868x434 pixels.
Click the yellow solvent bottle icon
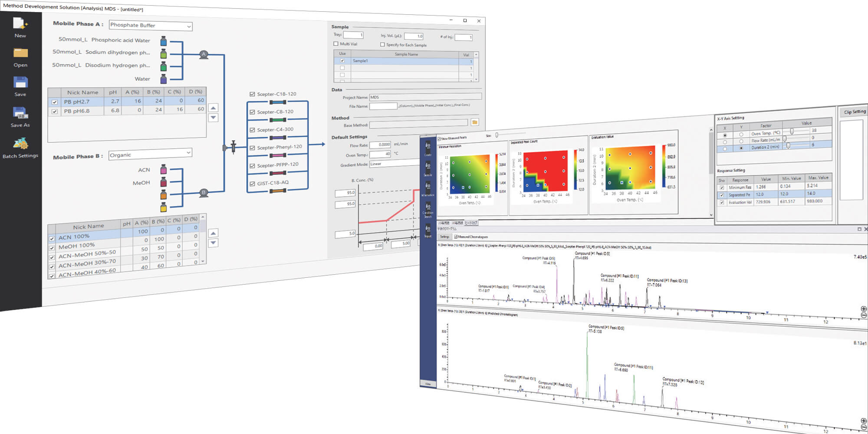click(164, 207)
